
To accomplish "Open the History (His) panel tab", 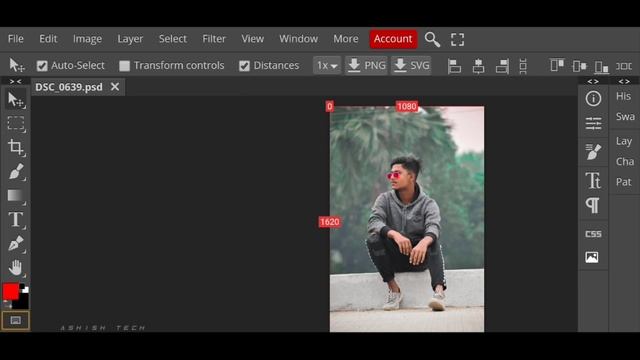I will [624, 96].
